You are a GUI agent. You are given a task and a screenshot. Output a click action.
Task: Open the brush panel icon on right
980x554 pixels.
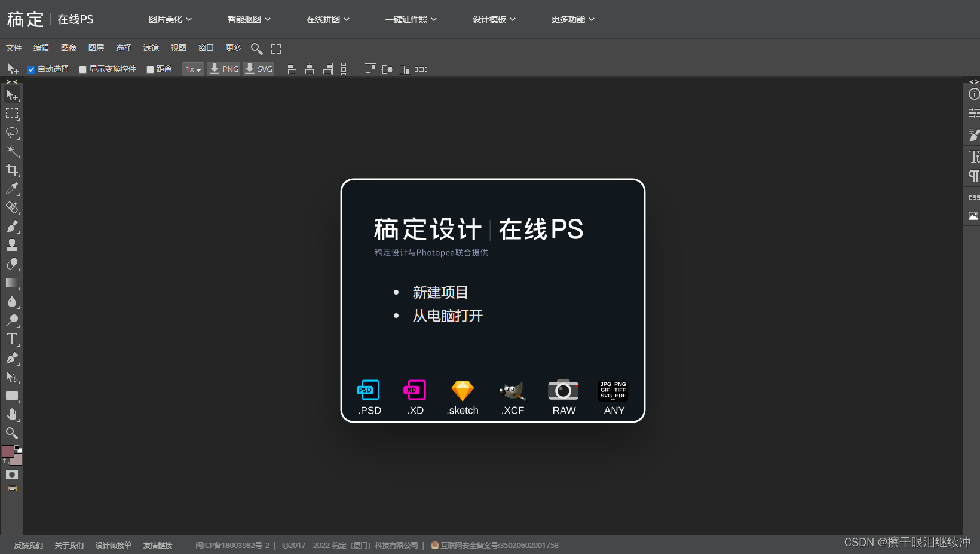973,136
